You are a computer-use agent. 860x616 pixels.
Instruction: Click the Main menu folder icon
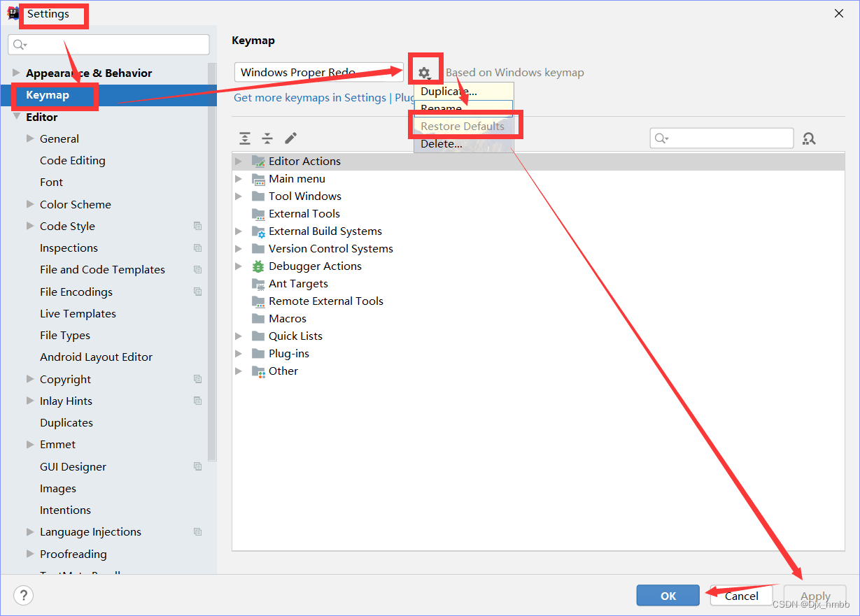[258, 179]
